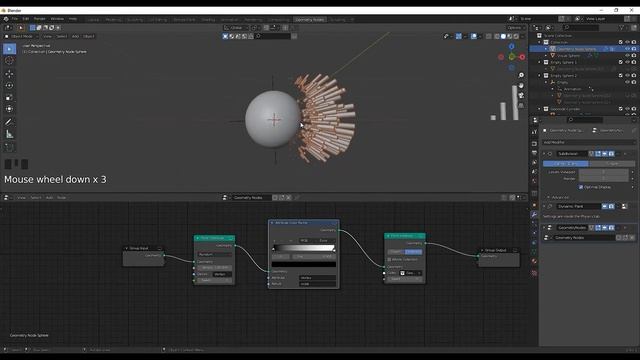Toggle visibility eye for Visual Sphere
This screenshot has width=640, height=360.
click(627, 56)
